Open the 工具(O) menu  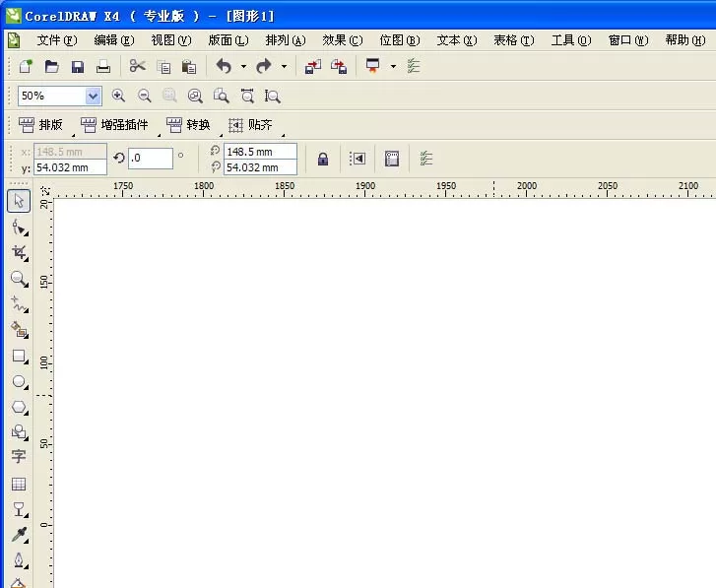[571, 40]
